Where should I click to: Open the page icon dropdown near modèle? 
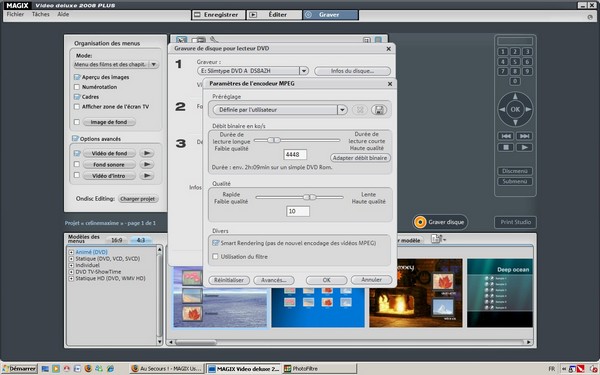click(x=438, y=240)
